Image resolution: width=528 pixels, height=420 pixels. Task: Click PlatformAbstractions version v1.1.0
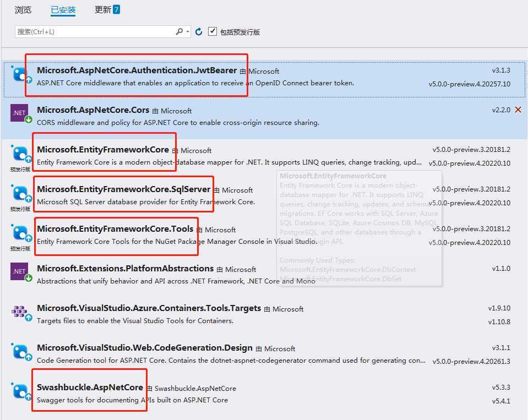coord(501,269)
